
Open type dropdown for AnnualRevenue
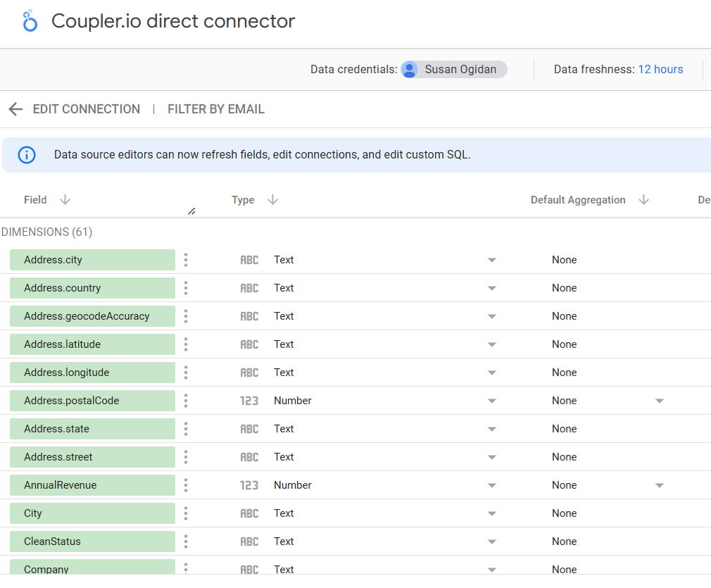point(492,485)
